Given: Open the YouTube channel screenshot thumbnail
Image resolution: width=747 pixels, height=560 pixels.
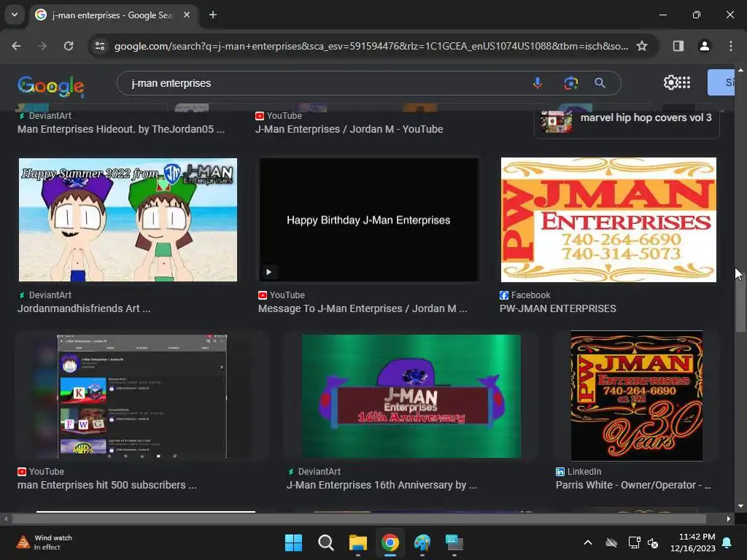Looking at the screenshot, I should [142, 396].
